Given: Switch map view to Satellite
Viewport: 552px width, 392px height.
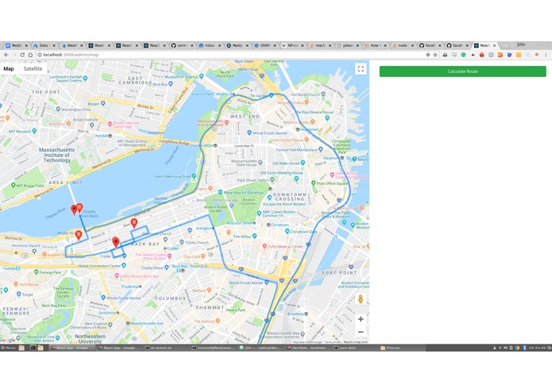Looking at the screenshot, I should 33,68.
